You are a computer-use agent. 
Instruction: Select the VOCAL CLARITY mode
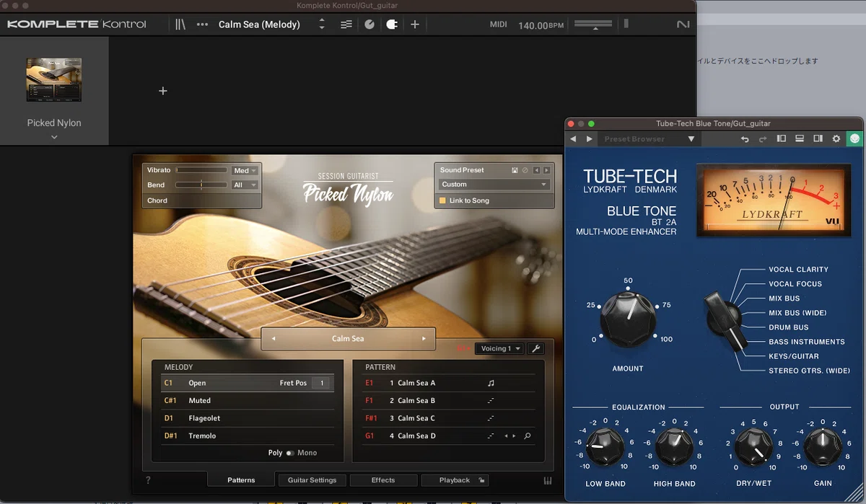798,270
